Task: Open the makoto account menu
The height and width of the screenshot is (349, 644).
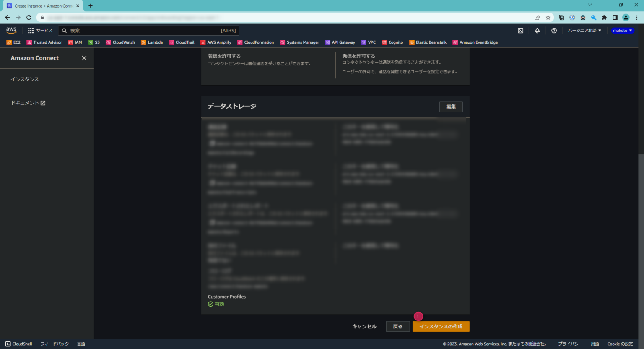Action: 622,30
